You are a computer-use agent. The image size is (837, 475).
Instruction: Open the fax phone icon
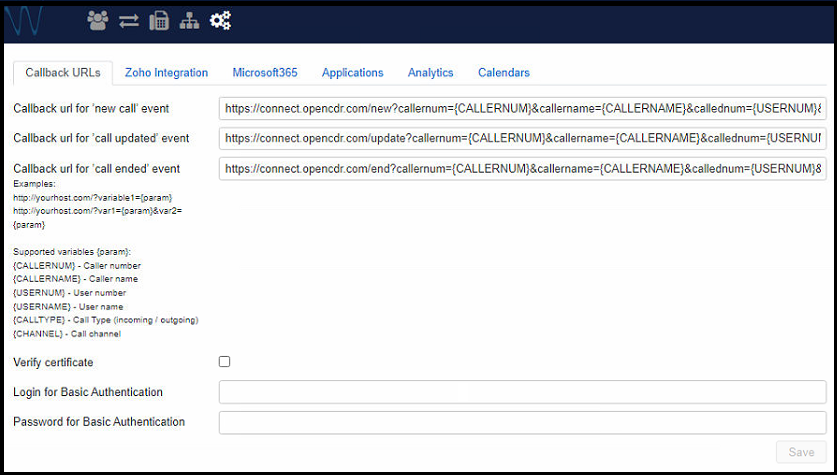[x=158, y=20]
